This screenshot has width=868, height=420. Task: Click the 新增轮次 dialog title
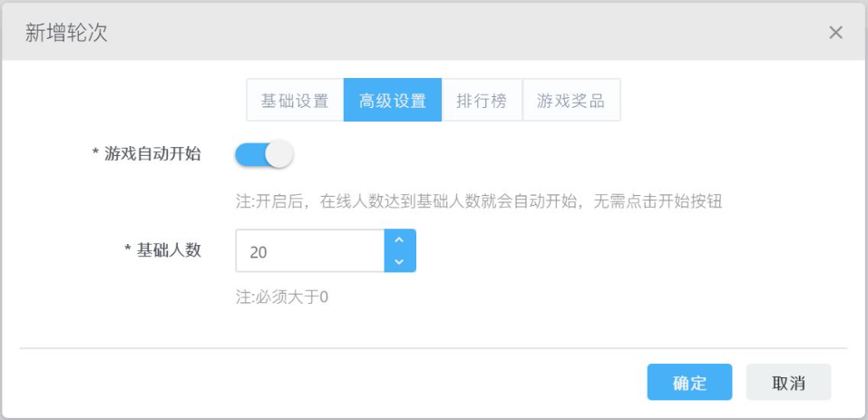pos(66,34)
